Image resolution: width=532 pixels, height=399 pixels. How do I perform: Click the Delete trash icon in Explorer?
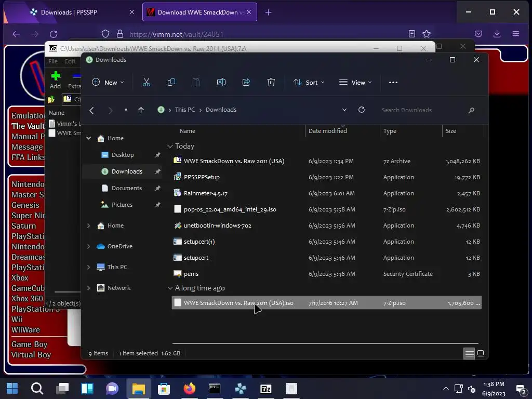(x=271, y=83)
